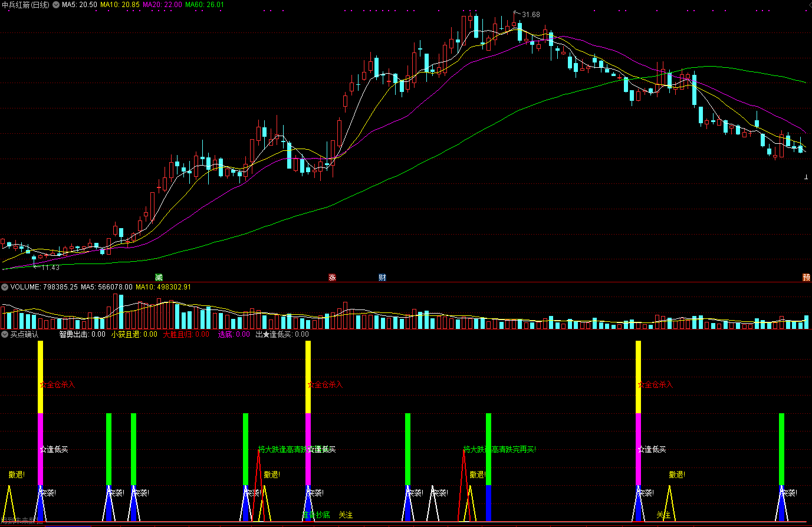Click the green 关注 label next to 准备抄底

(x=346, y=515)
